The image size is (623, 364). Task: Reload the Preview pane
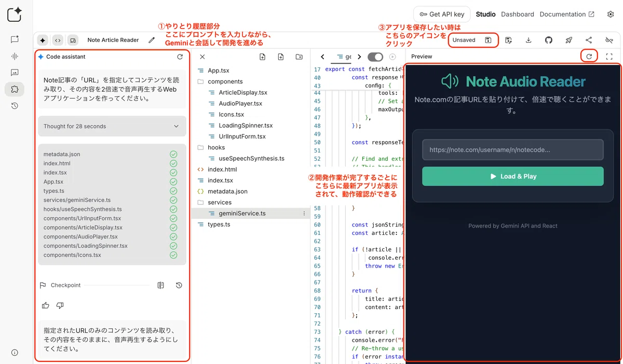[589, 56]
